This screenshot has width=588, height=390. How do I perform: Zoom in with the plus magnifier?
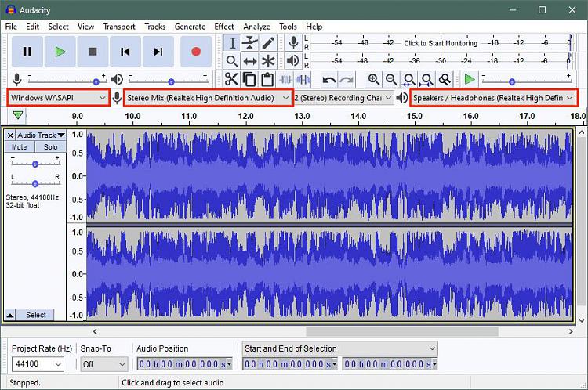(x=373, y=79)
